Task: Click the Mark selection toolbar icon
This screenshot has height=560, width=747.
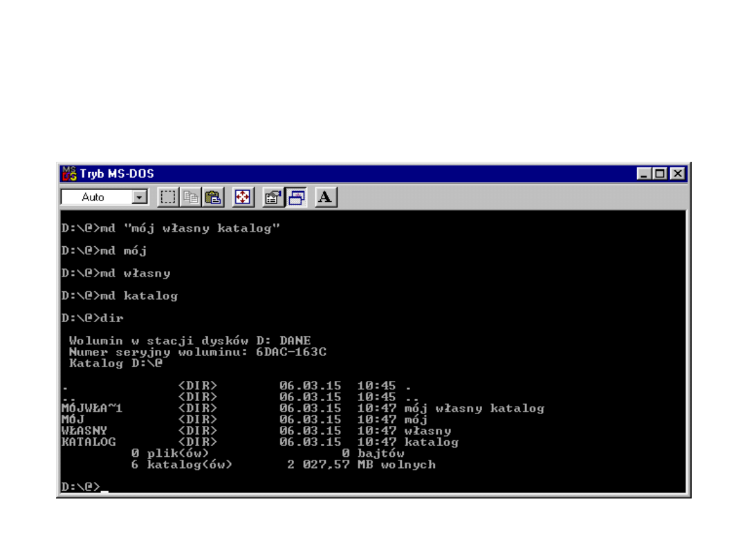Action: (168, 197)
